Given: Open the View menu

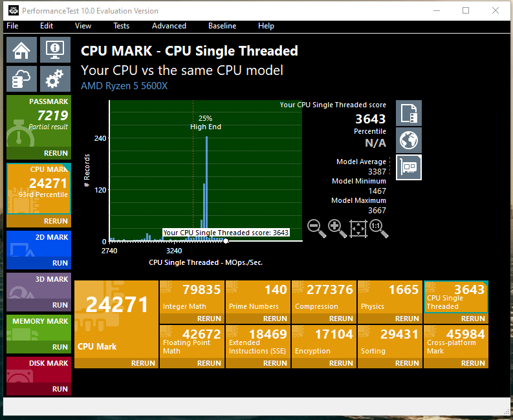Looking at the screenshot, I should (83, 26).
